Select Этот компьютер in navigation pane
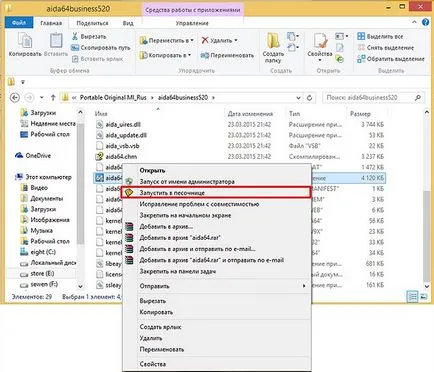Viewport: 434px width, 372px height. point(43,177)
